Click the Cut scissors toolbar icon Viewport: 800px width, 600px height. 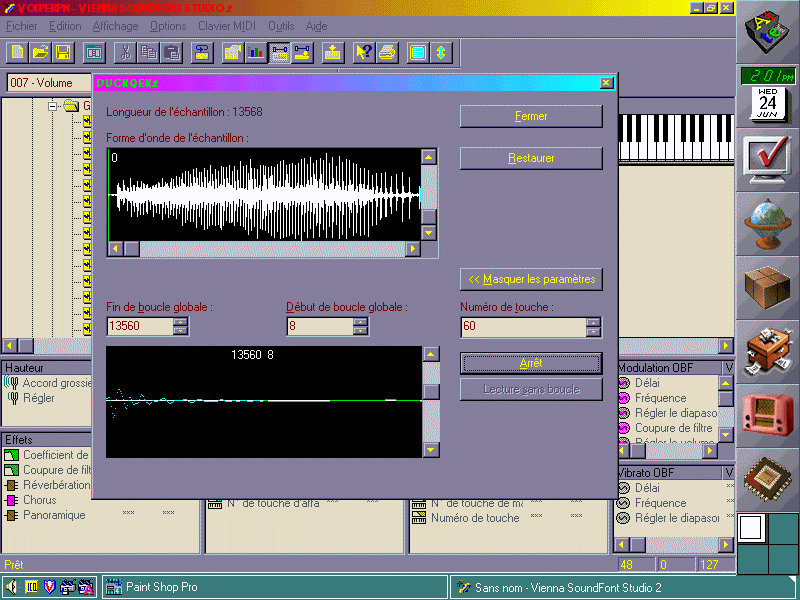[125, 52]
